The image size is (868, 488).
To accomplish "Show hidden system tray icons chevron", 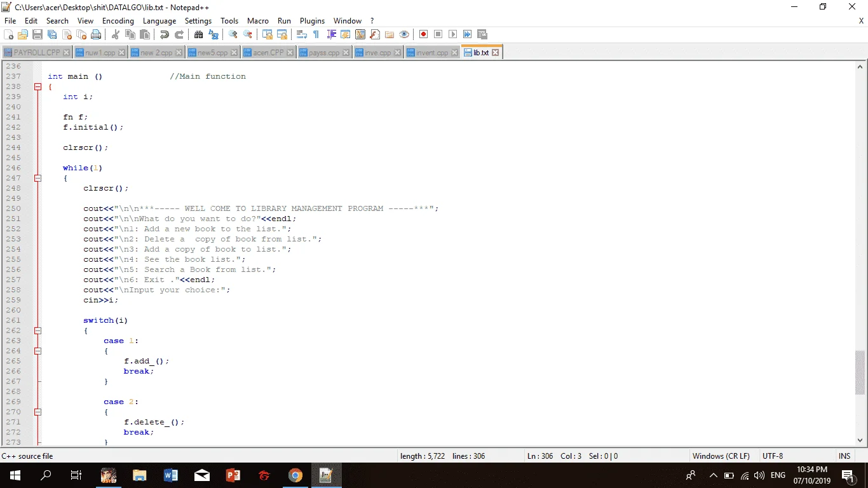I will (713, 475).
